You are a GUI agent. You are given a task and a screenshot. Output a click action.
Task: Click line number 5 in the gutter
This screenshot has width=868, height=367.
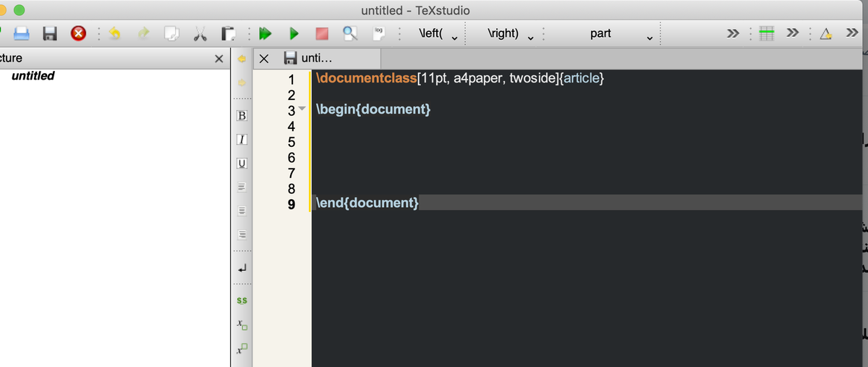(291, 141)
